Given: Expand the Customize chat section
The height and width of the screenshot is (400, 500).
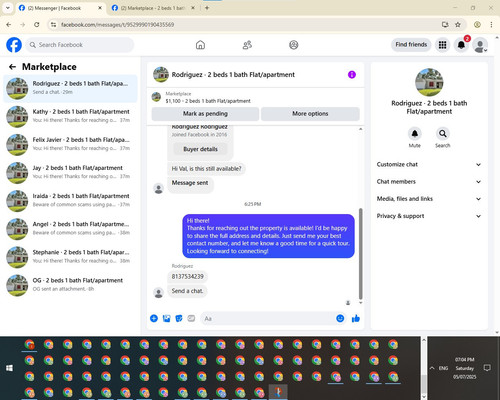Looking at the screenshot, I should pyautogui.click(x=429, y=164).
